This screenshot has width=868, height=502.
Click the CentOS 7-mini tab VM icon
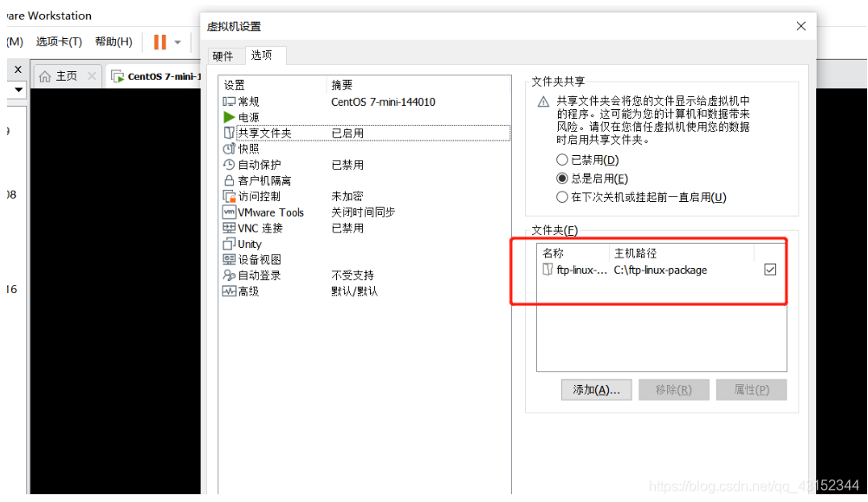tap(117, 76)
